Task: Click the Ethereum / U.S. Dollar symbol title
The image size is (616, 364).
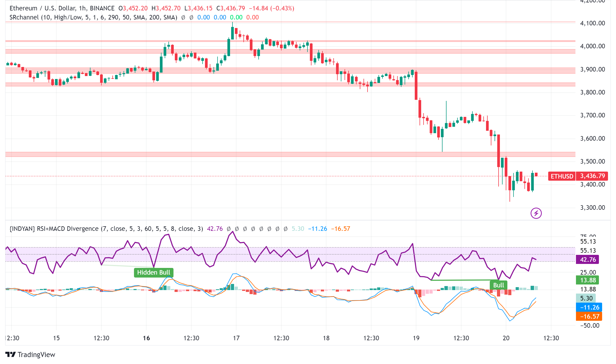Action: coord(62,8)
